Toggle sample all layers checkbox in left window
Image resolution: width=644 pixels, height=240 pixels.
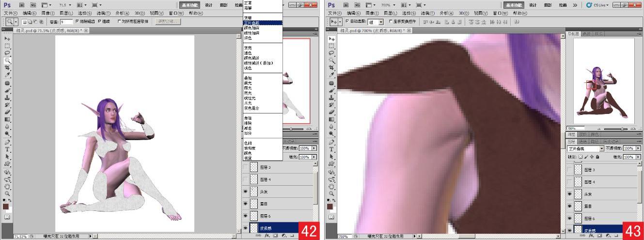119,22
